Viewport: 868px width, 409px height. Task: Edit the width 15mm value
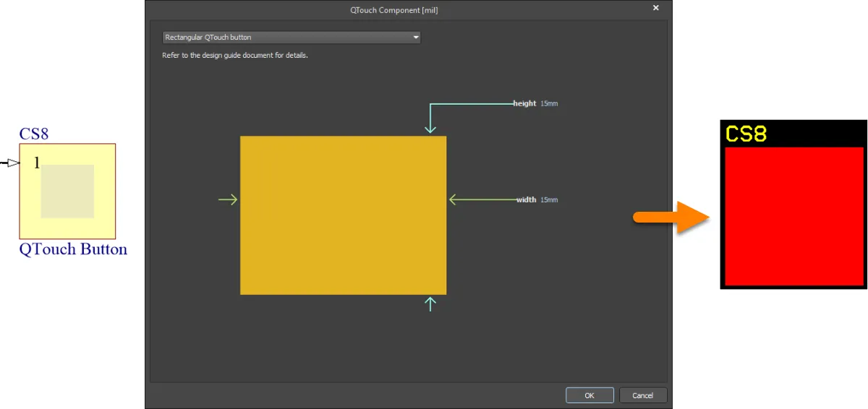pyautogui.click(x=549, y=200)
